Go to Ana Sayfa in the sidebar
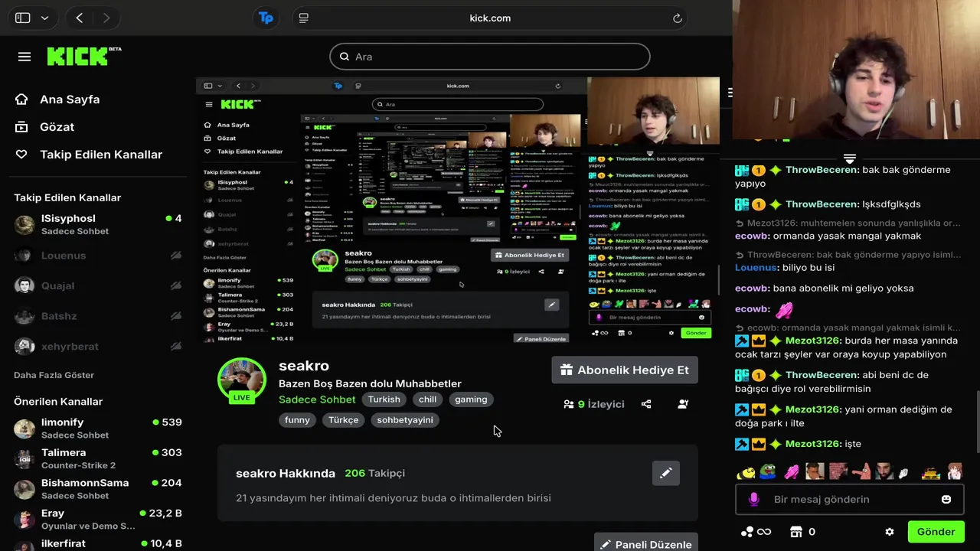 click(70, 99)
